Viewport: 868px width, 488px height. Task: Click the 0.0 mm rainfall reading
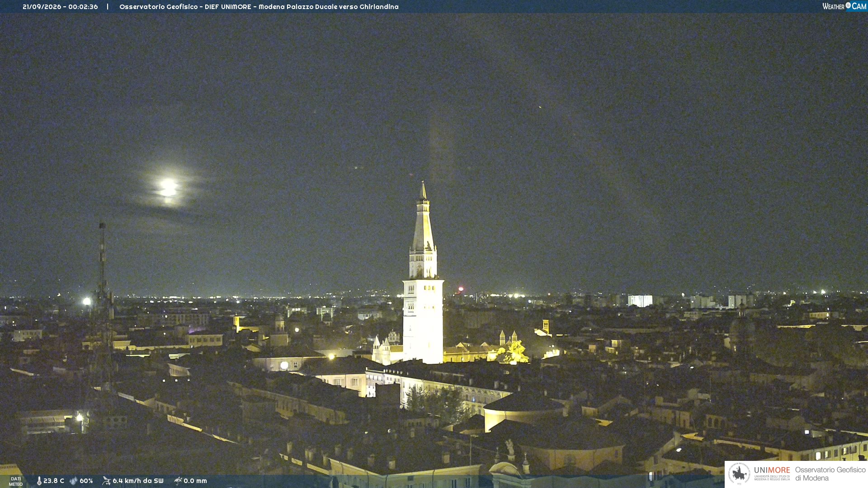tap(195, 481)
